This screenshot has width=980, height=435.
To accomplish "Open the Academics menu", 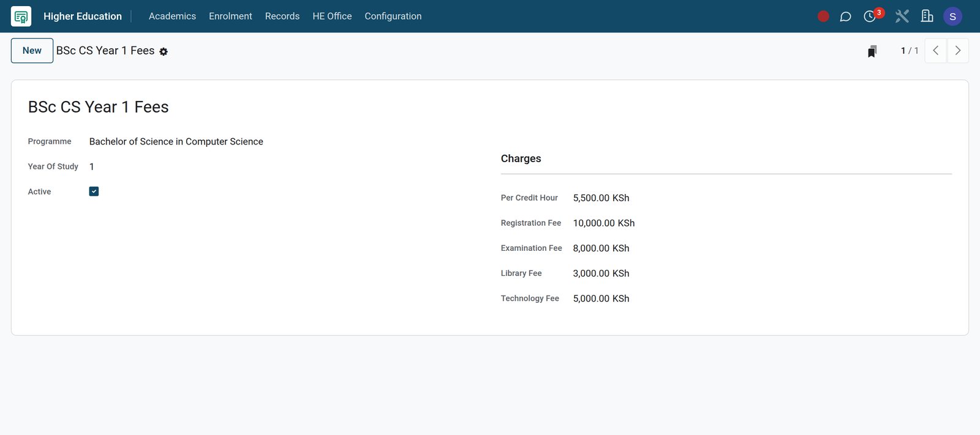I will [x=172, y=17].
